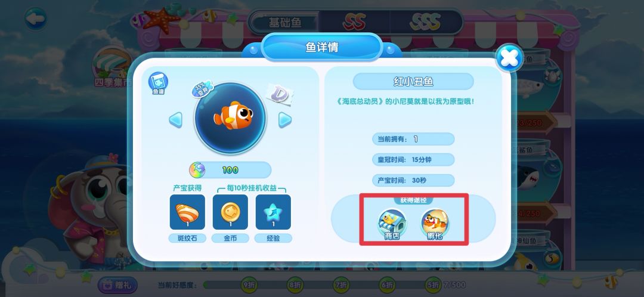Screen dimensions: 644x297
Task: Click the 经验 star experience icon
Action: coord(273,212)
